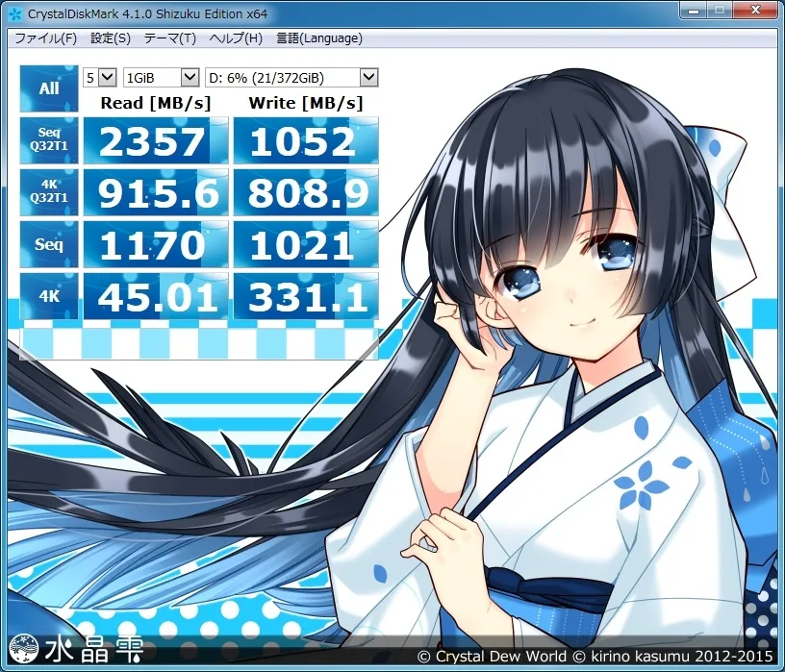This screenshot has height=672, width=785.
Task: Click the 4K Q32T1 write value 808.9
Action: tap(306, 192)
